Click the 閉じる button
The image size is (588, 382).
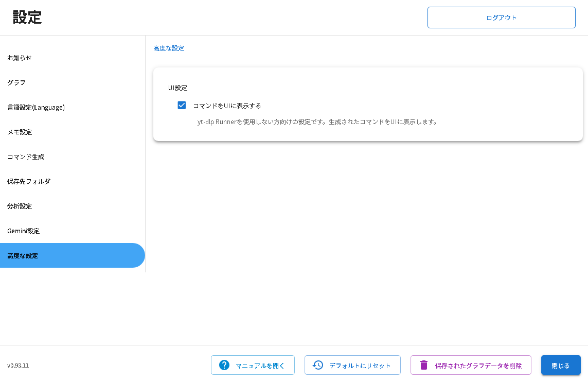561,365
